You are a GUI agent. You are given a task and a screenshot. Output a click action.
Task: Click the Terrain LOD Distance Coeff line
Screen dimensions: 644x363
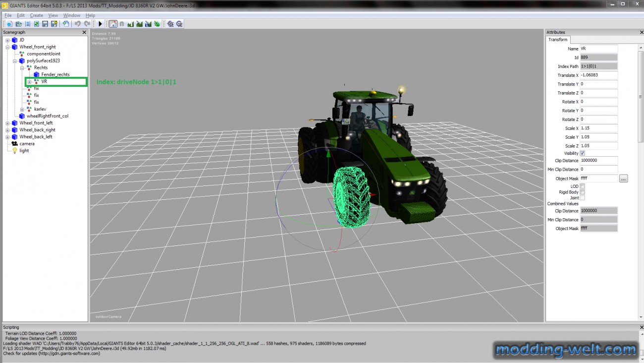(x=41, y=334)
